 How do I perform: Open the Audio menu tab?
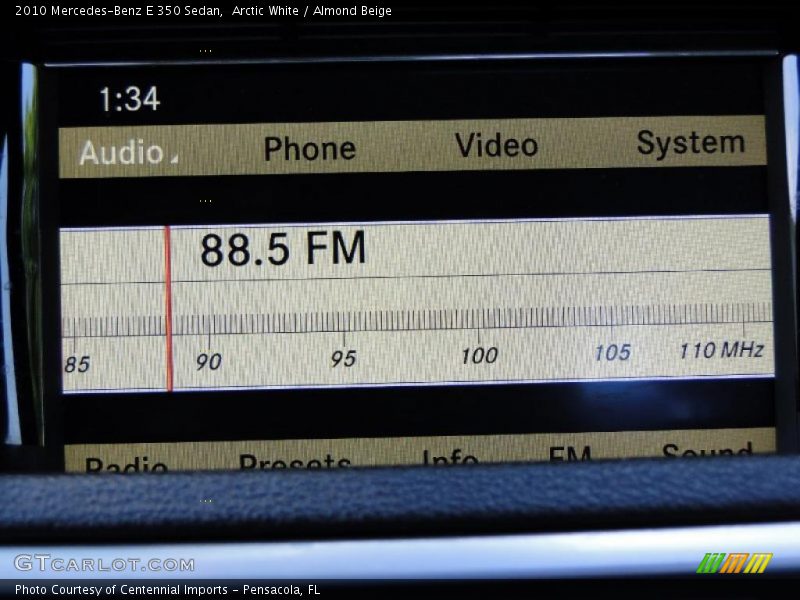tap(121, 152)
